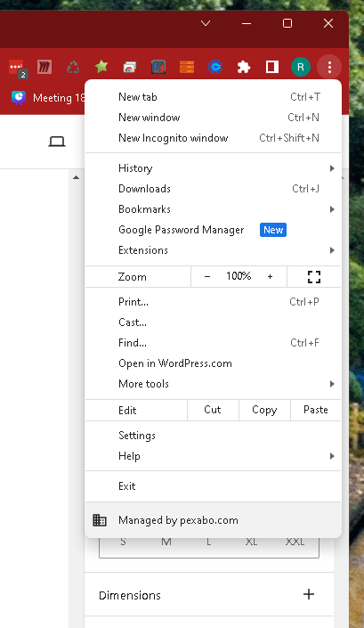Open the tab search chevron in the title bar
Screen dimensions: 364x628
tap(206, 23)
